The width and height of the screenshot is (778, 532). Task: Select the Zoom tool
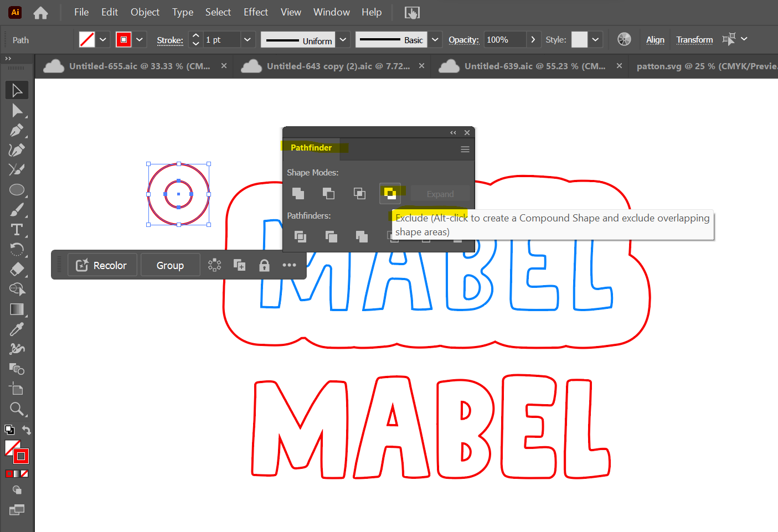(x=17, y=409)
